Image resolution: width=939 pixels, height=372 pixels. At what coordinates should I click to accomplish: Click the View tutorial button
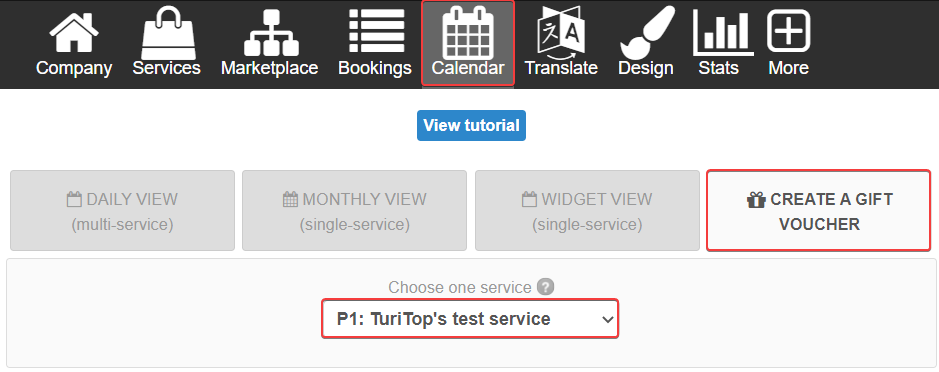[471, 125]
